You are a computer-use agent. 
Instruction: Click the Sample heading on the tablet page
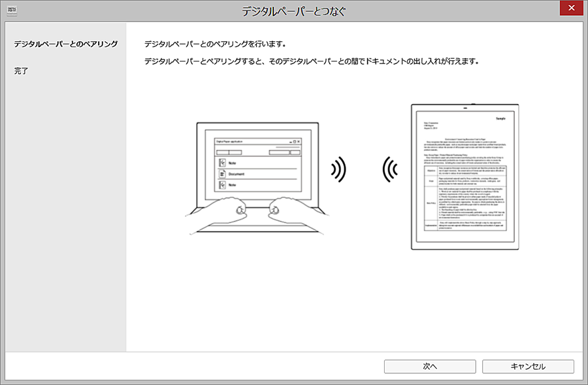pos(500,118)
